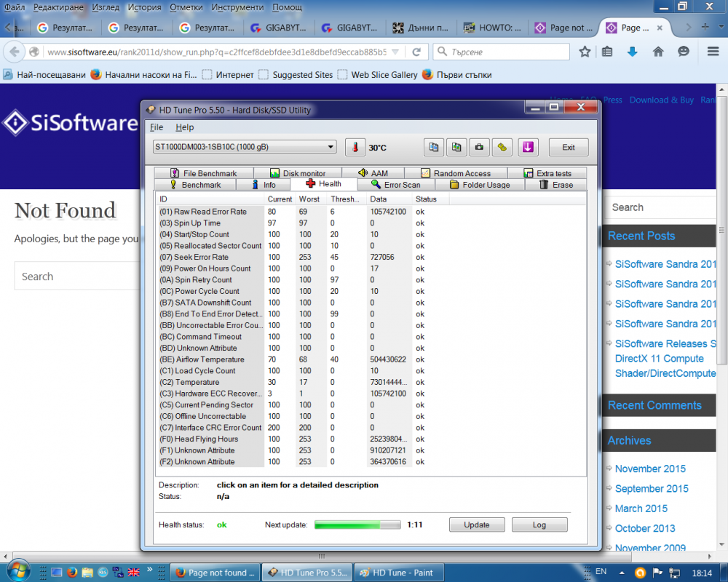
Task: Click the Firefox chat smiley icon
Action: [683, 52]
